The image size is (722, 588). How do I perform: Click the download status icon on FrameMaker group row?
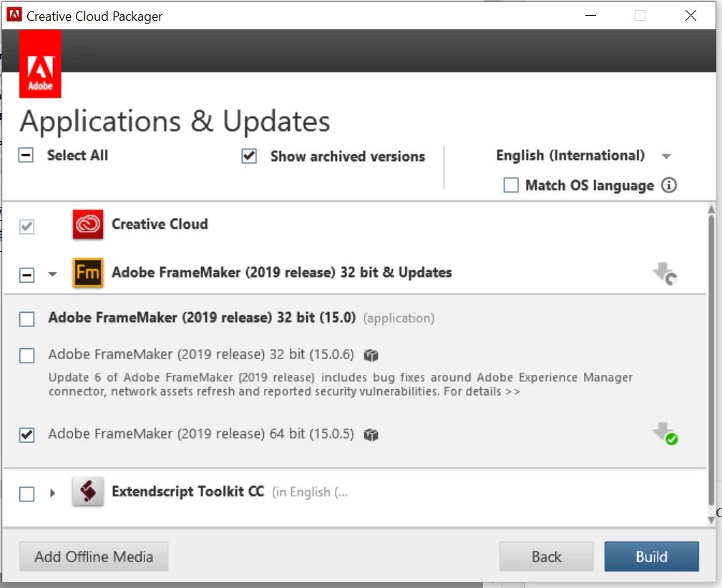pyautogui.click(x=665, y=273)
